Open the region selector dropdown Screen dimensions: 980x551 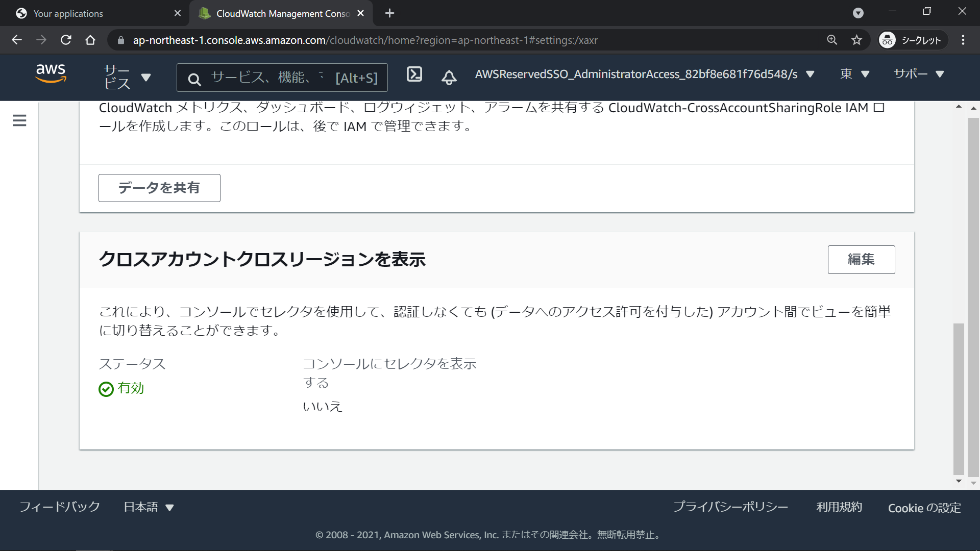point(854,74)
